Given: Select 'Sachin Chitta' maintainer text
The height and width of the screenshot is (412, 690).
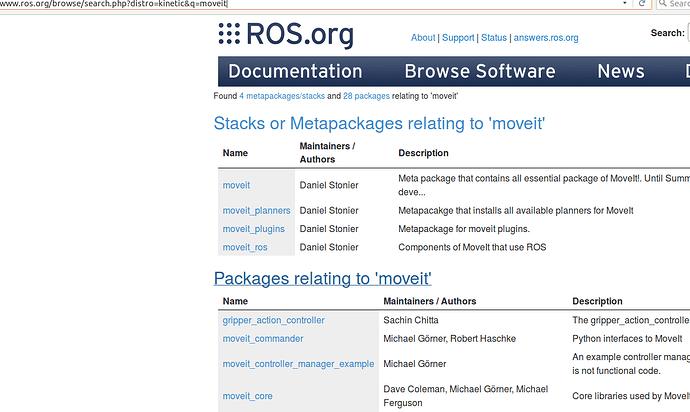Looking at the screenshot, I should coord(411,320).
